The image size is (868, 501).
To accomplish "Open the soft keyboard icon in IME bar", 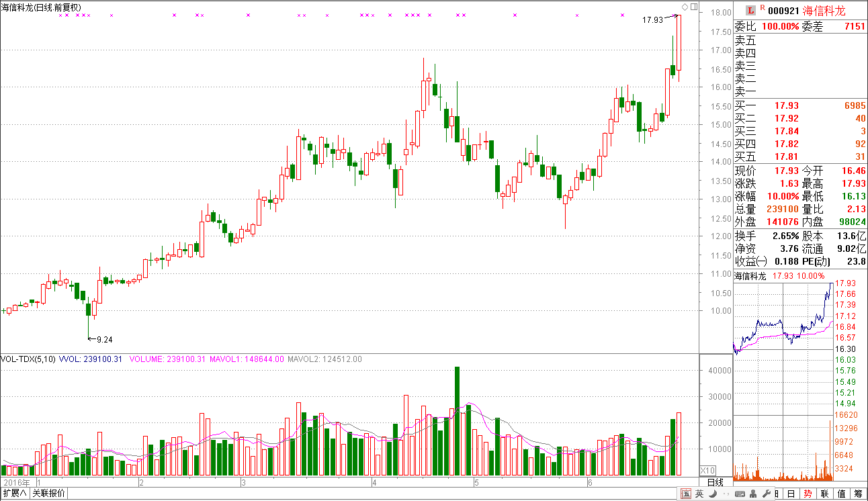I will (739, 494).
